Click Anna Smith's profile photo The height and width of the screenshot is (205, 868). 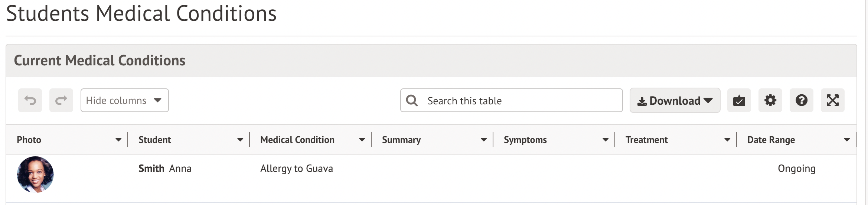35,175
